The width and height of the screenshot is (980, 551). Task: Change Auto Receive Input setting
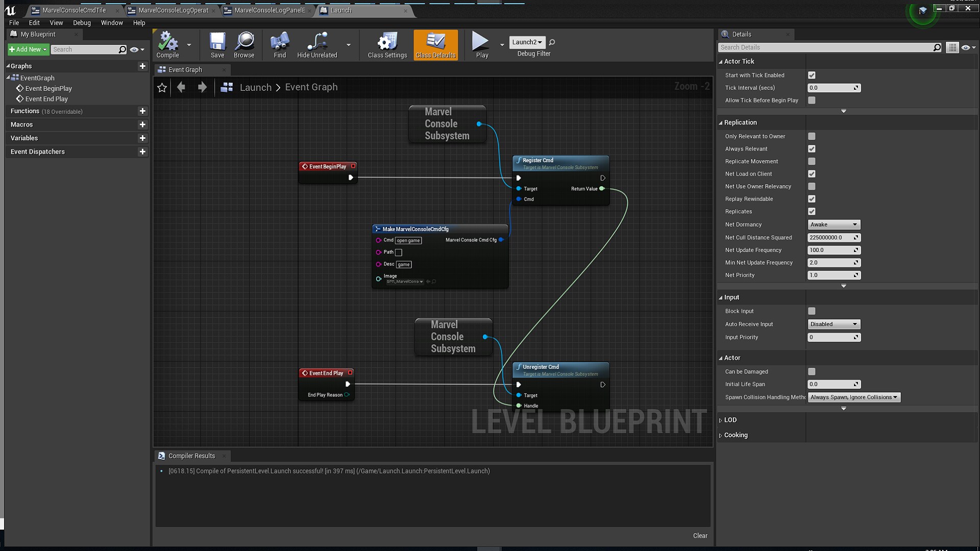point(833,324)
